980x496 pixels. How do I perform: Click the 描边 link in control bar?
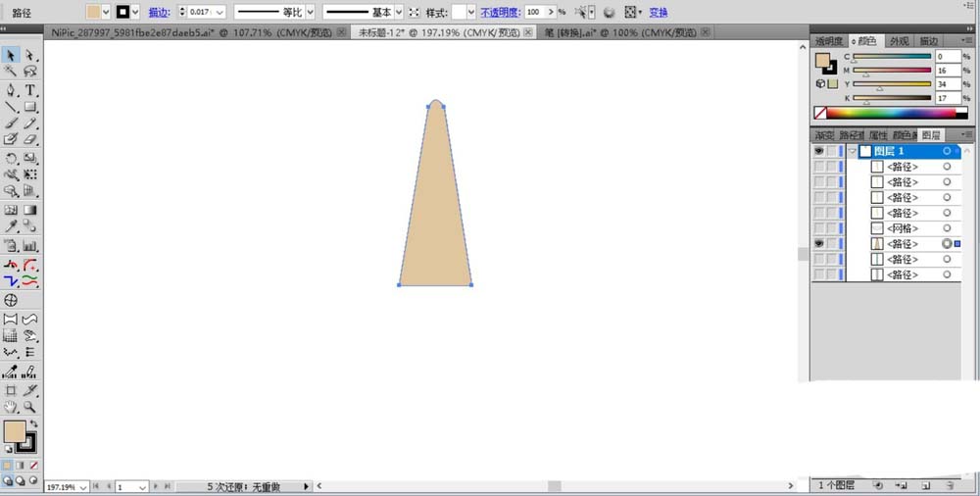[x=159, y=13]
